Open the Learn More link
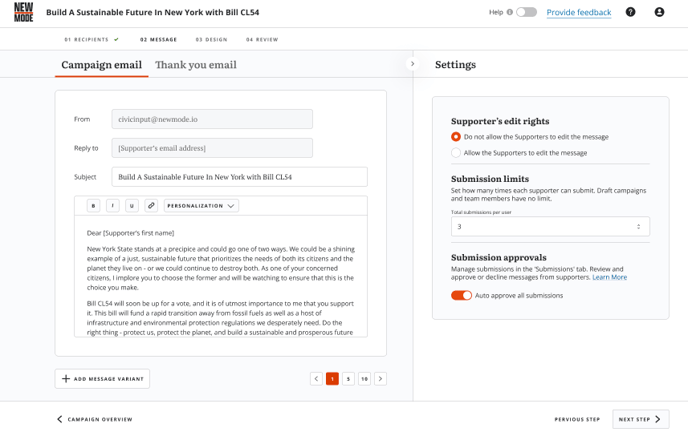The width and height of the screenshot is (688, 436). 609,277
